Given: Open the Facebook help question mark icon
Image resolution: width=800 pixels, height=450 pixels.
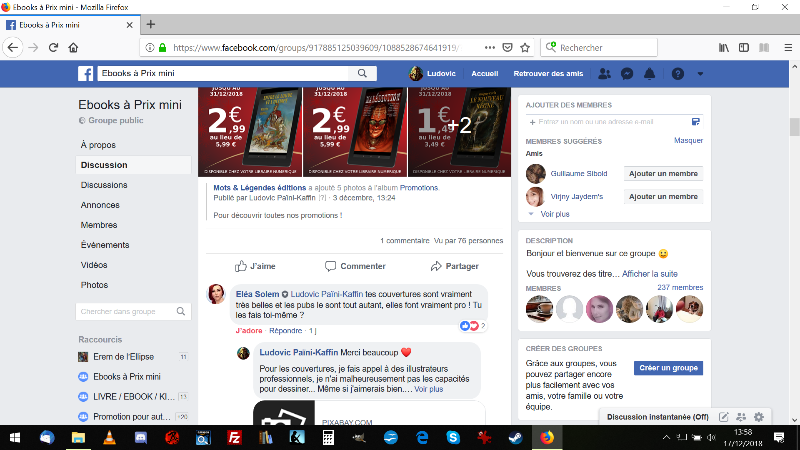Looking at the screenshot, I should pos(678,74).
